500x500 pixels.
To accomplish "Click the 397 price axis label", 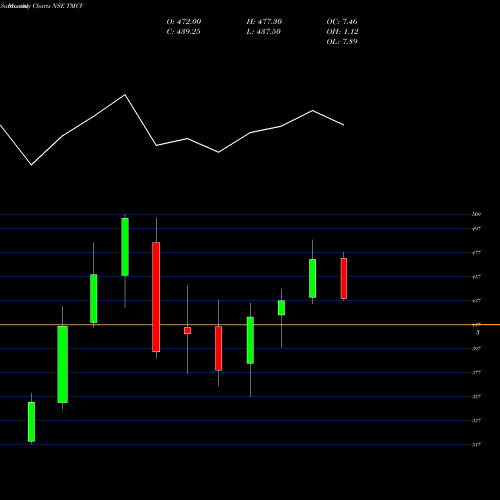I will (476, 349).
